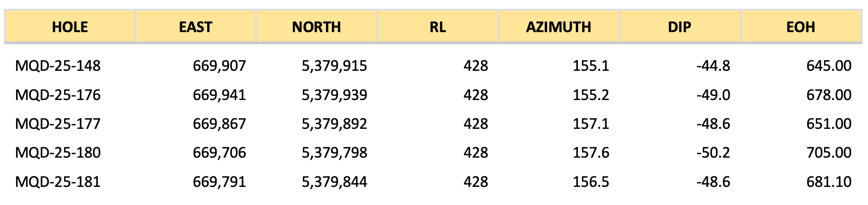Viewport: 868px width, 205px height.
Task: Select the MQD-25-177 row label
Action: click(58, 124)
